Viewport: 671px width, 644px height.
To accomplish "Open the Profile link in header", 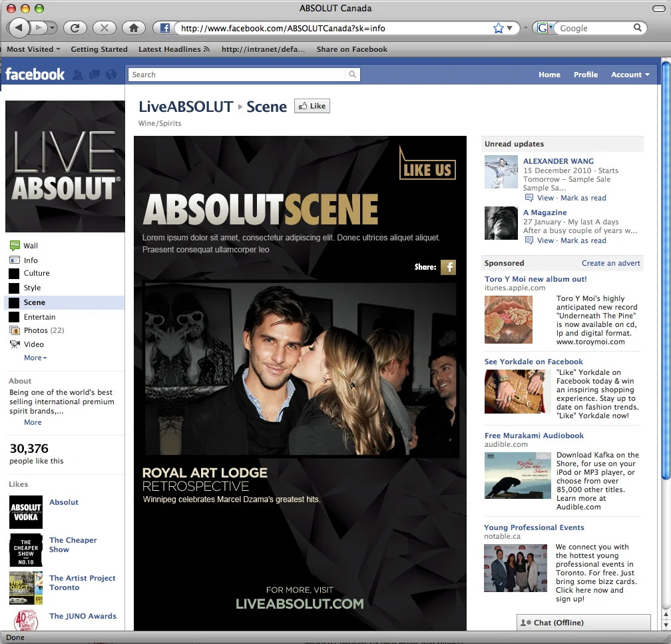I will click(585, 75).
